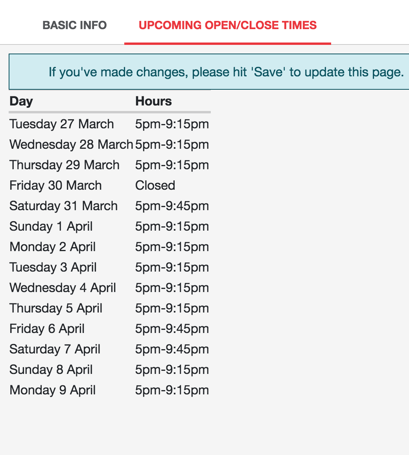
Task: Click the Wednesday 4 April entry
Action: tap(109, 288)
